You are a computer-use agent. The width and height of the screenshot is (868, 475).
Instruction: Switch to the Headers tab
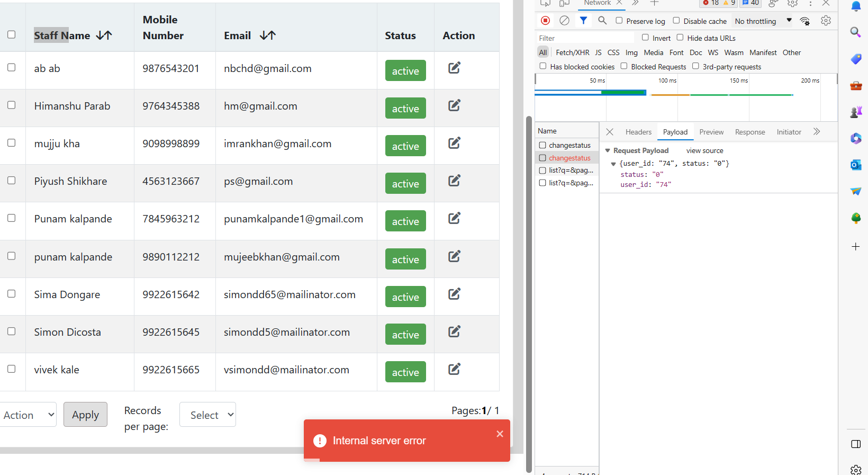coord(638,132)
